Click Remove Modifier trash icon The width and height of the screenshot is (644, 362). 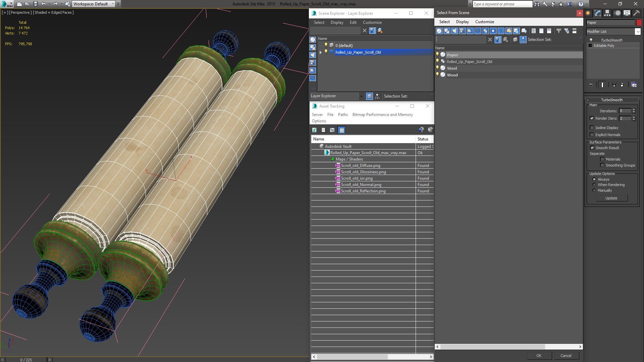coord(622,85)
